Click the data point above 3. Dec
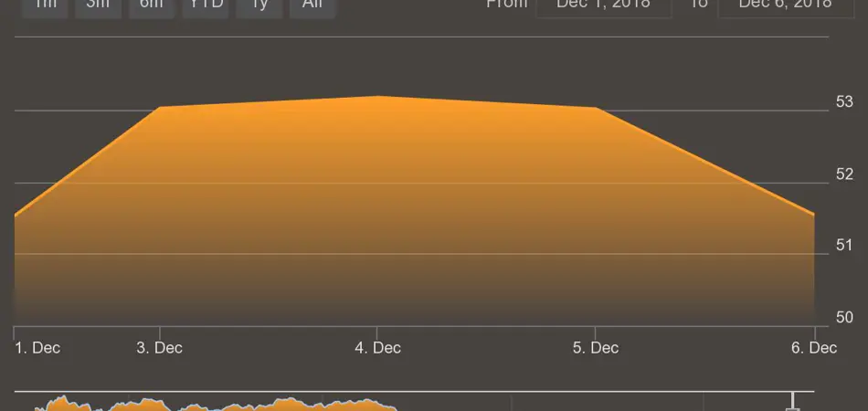 pyautogui.click(x=160, y=107)
